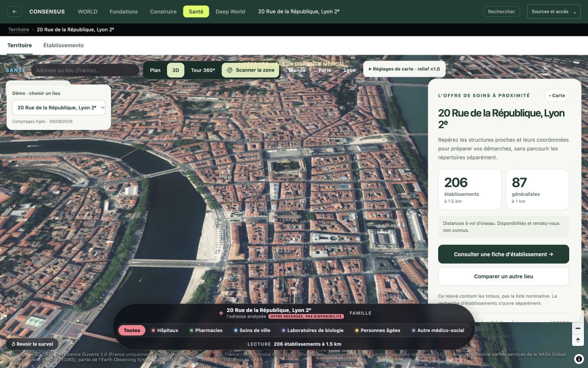This screenshot has width=588, height=368.
Task: Click the Territoire breadcrumb link
Action: click(x=19, y=29)
